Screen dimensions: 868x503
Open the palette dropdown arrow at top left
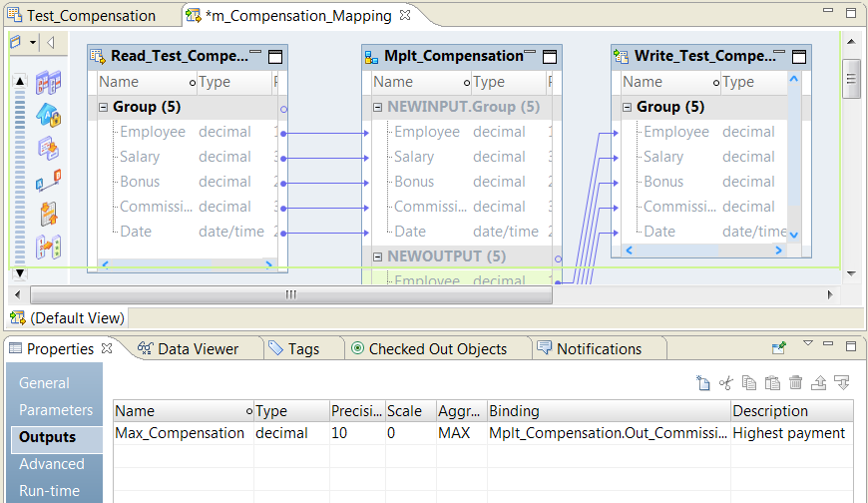click(x=34, y=43)
